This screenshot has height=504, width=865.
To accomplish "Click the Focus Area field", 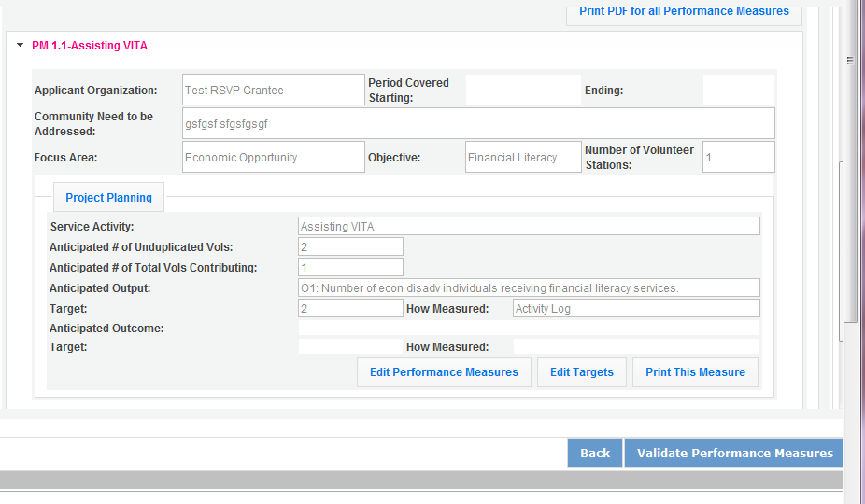I will [274, 157].
